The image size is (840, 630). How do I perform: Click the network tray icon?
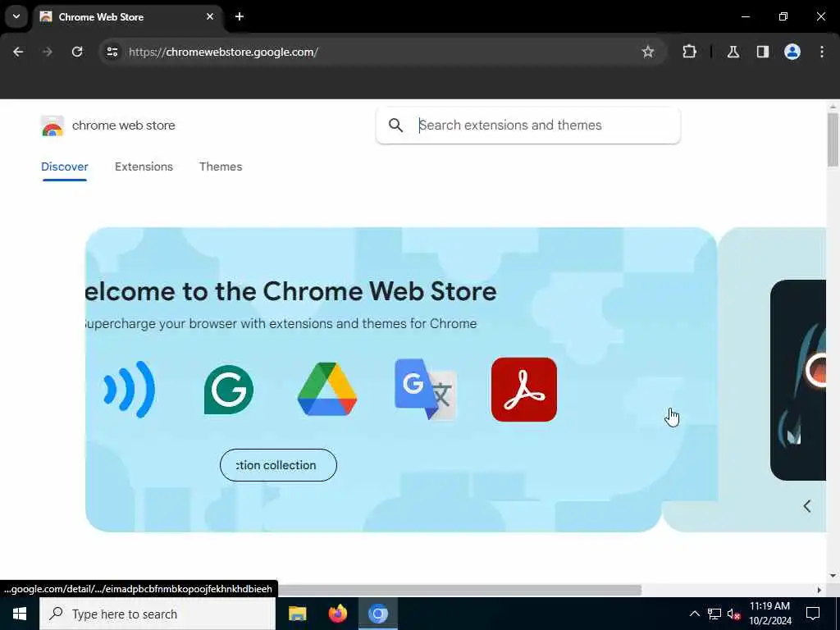coord(714,614)
